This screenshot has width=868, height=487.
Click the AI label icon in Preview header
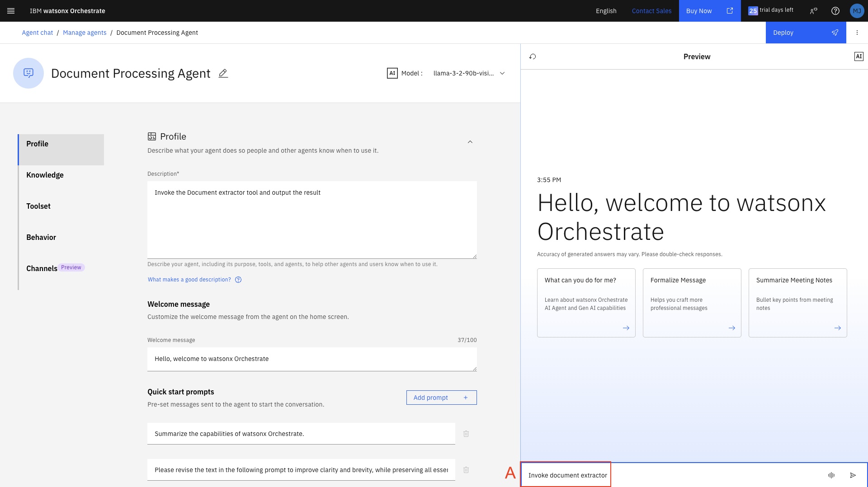click(x=859, y=56)
